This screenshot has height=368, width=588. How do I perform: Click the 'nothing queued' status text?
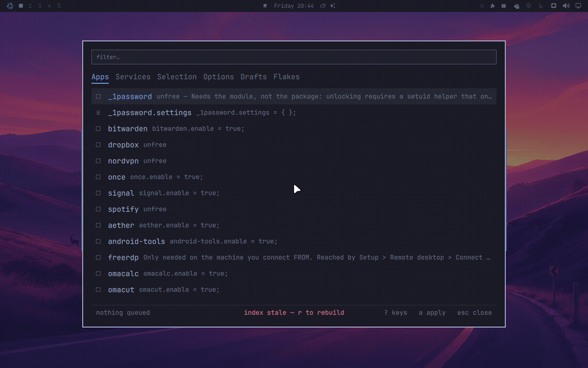point(123,313)
